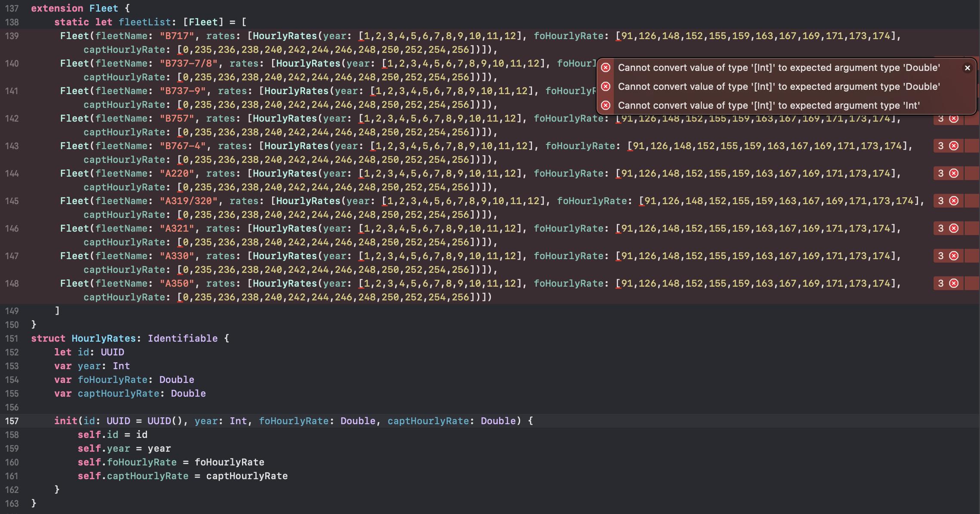The image size is (980, 514).
Task: Open error badge icon on line 146
Action: [x=954, y=228]
